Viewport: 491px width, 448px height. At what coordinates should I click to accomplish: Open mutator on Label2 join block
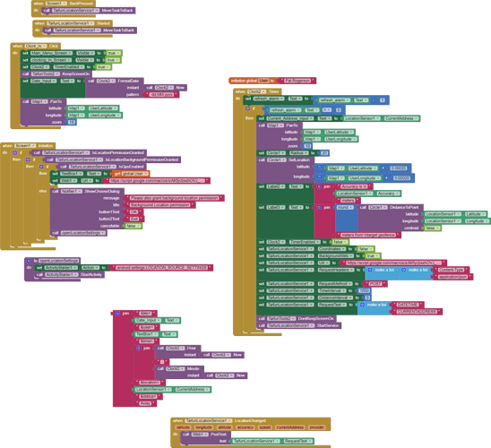(x=319, y=186)
